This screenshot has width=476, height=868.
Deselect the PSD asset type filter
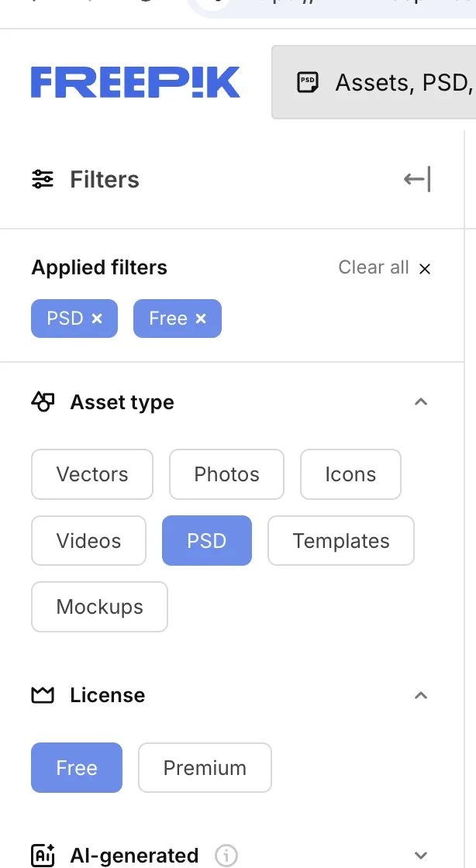[207, 541]
